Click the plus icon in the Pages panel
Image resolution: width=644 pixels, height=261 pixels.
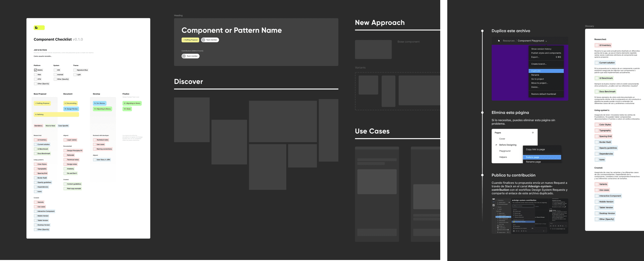click(x=533, y=133)
